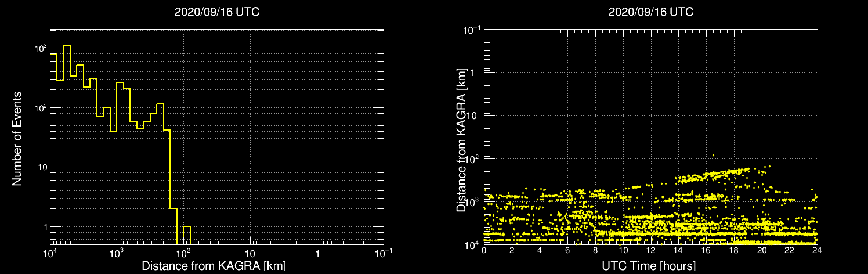Viewport: 868px width, 274px height.
Task: Click tick label 0 on the UTC time axis
Action: coord(484,251)
